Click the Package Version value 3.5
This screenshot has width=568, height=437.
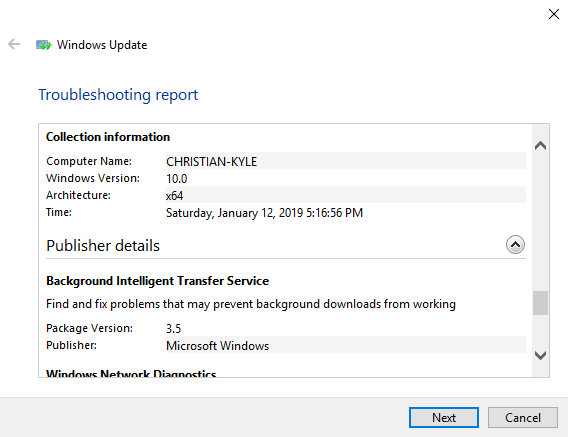[x=173, y=329]
